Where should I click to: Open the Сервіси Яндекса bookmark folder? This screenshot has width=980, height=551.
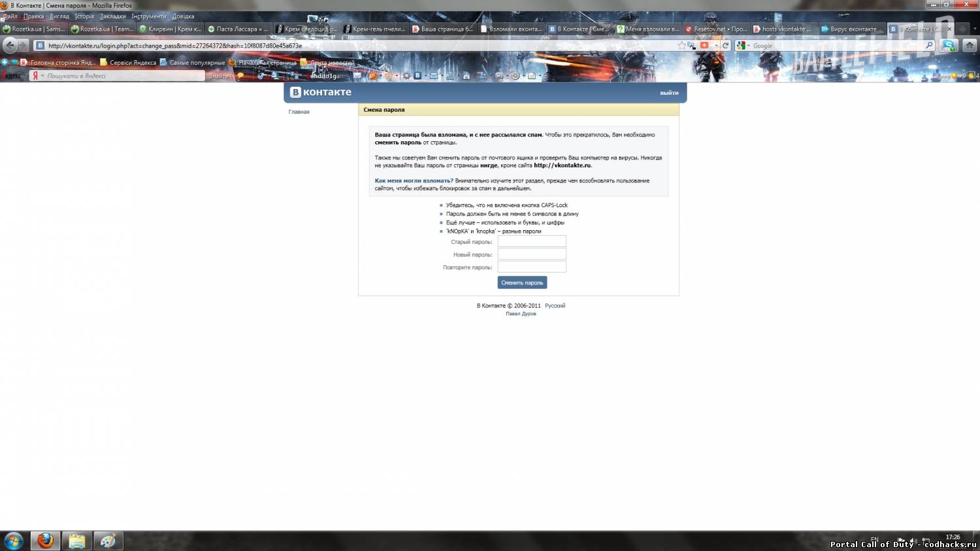click(128, 63)
